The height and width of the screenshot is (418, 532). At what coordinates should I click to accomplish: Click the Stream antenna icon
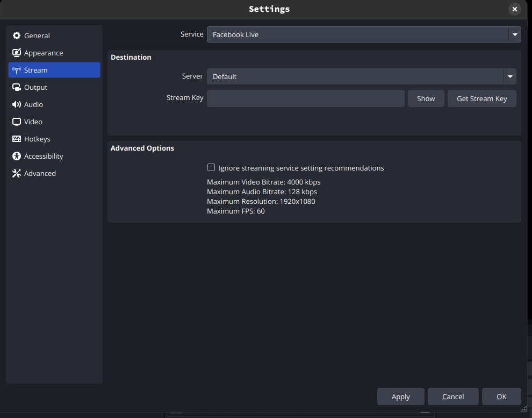[x=16, y=70]
